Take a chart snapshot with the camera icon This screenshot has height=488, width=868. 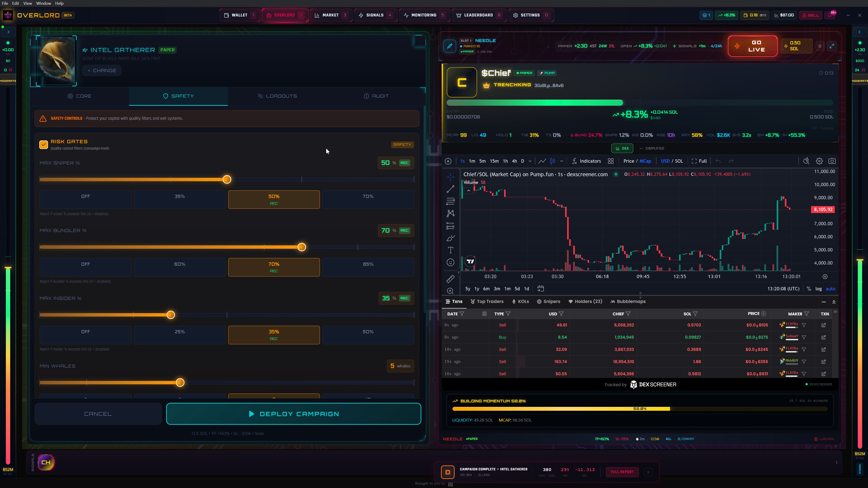[x=832, y=161]
